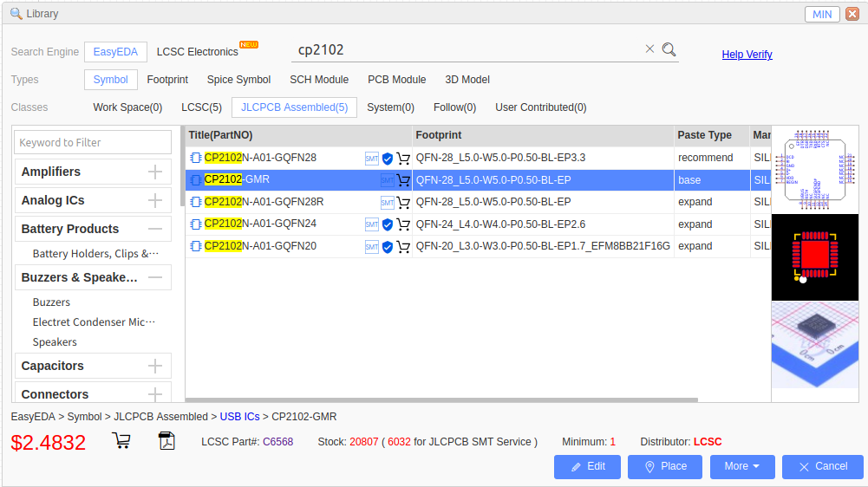
Task: Open the USB ICs breadcrumb link
Action: tap(239, 417)
